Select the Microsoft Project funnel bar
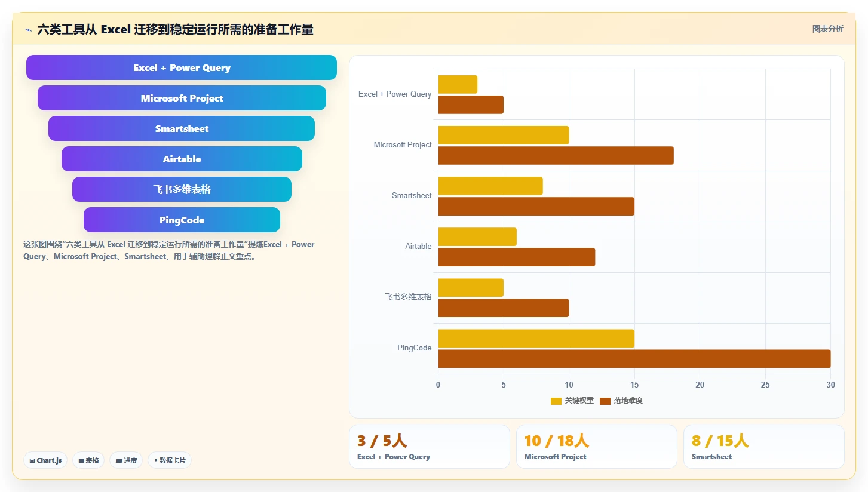 [x=182, y=98]
